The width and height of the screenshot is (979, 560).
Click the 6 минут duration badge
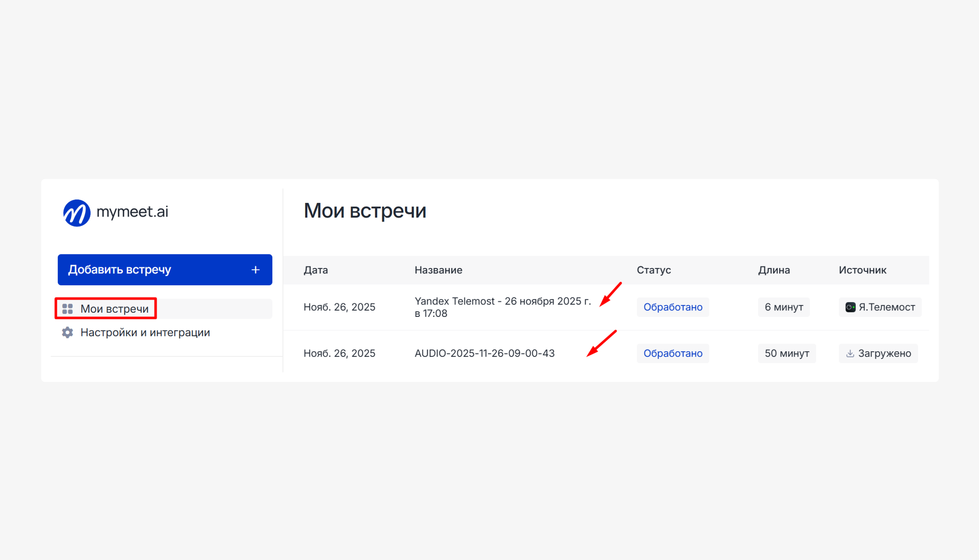pos(784,307)
